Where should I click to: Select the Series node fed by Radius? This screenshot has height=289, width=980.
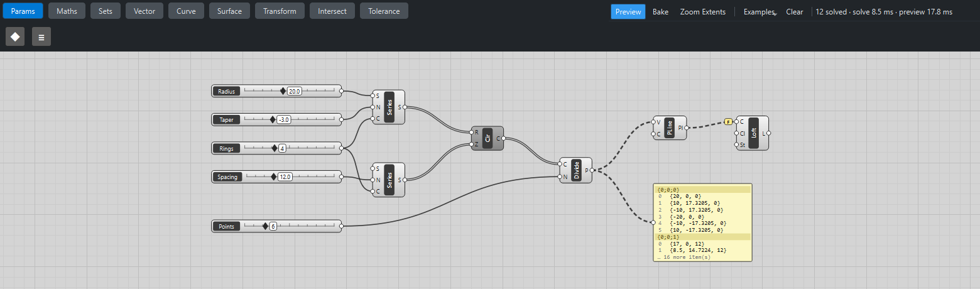tap(388, 107)
